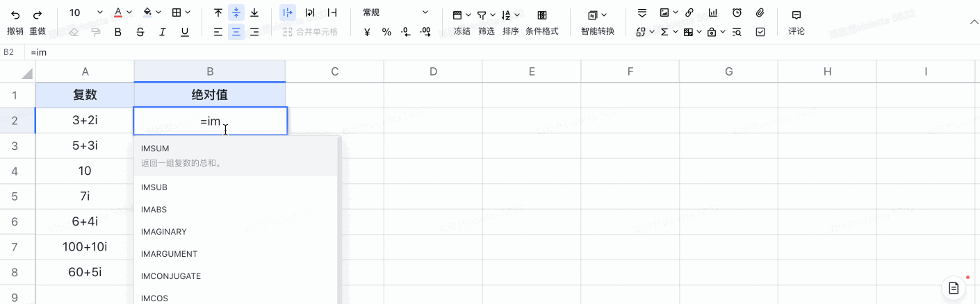980x304 pixels.
Task: Open the font size 10 dropdown
Action: point(86,12)
